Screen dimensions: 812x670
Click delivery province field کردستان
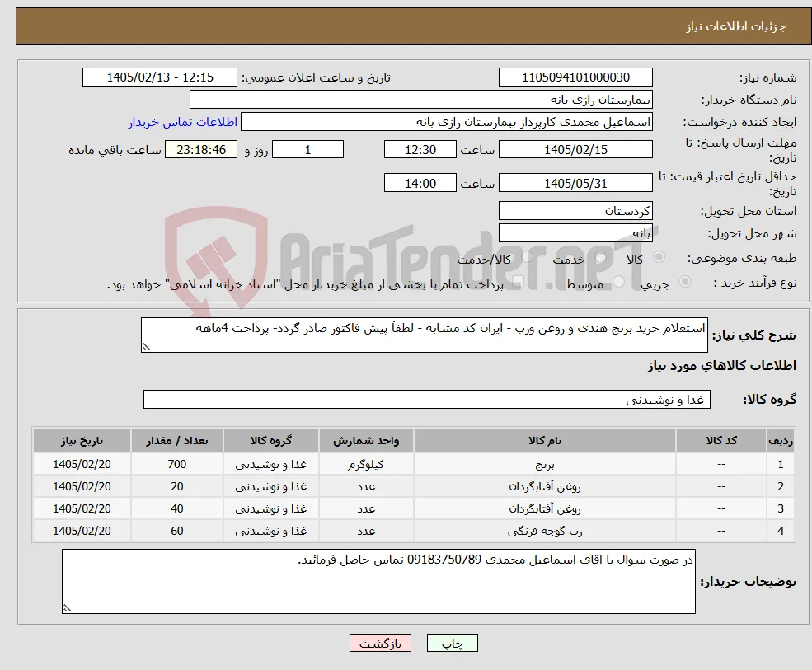click(575, 211)
